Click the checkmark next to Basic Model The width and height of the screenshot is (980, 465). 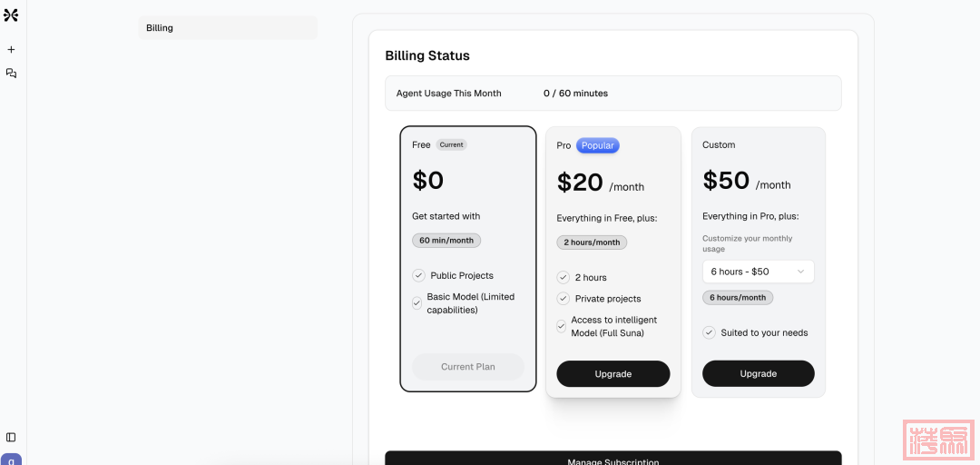point(417,303)
